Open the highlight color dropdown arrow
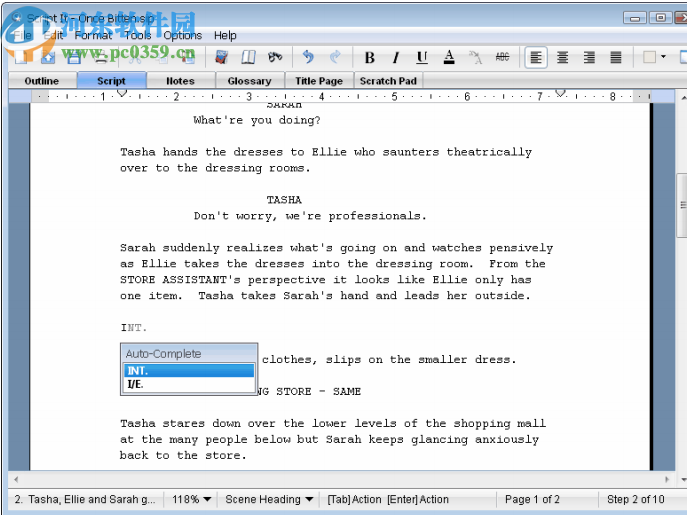Screen dimensions: 687x515 (663, 57)
